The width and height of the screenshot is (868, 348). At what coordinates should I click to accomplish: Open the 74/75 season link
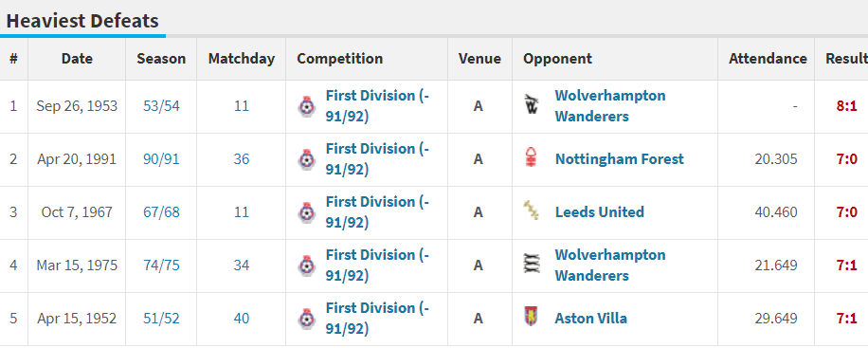point(161,266)
